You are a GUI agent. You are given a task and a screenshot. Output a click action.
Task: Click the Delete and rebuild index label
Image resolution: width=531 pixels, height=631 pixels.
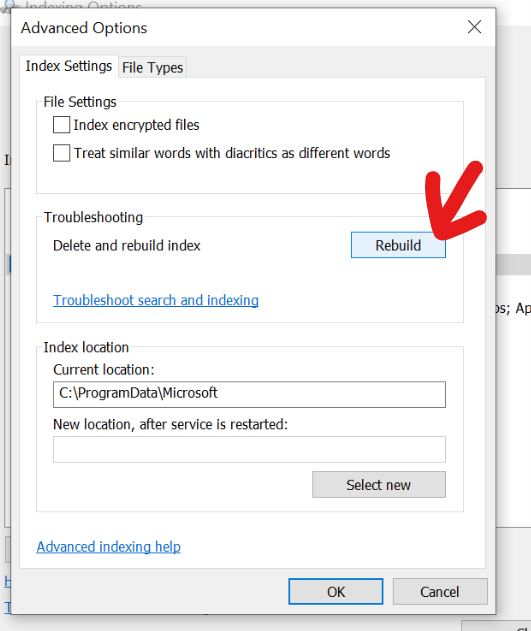tap(127, 245)
